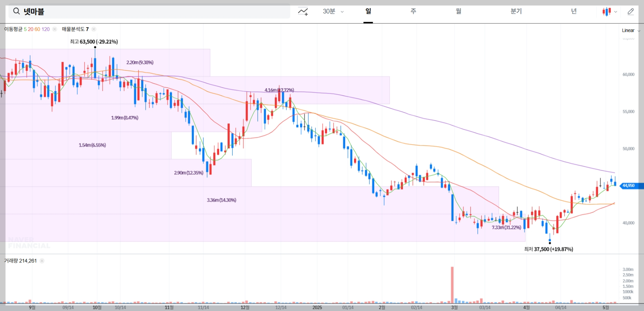The width and height of the screenshot is (644, 311).
Task: Expand chart type dropdown arrow
Action: click(x=616, y=12)
